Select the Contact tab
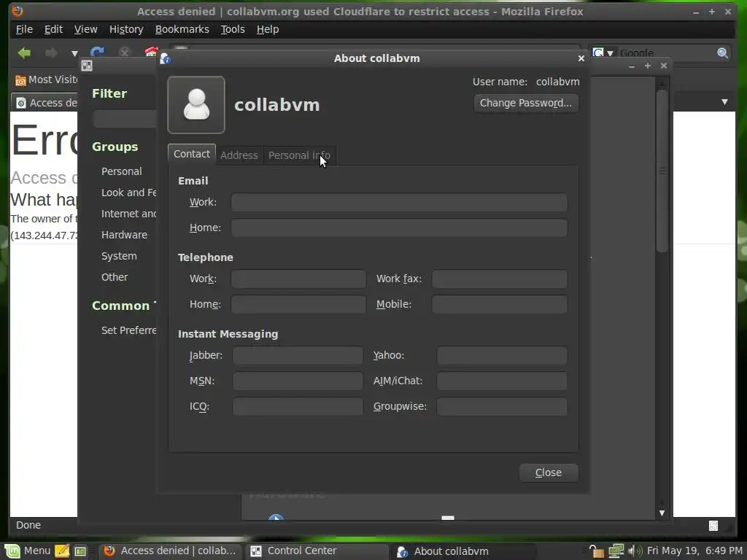The width and height of the screenshot is (747, 560). (192, 155)
